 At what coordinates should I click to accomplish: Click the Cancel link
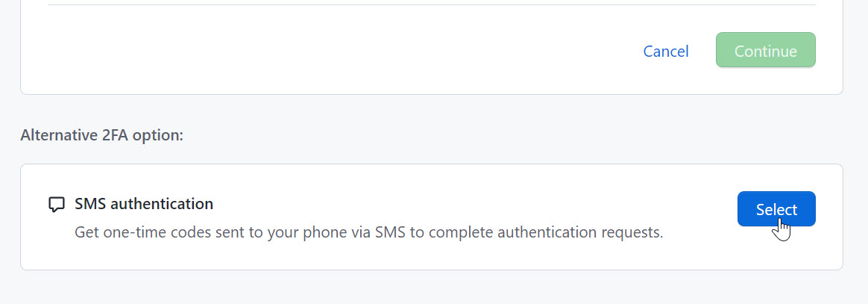pos(666,51)
